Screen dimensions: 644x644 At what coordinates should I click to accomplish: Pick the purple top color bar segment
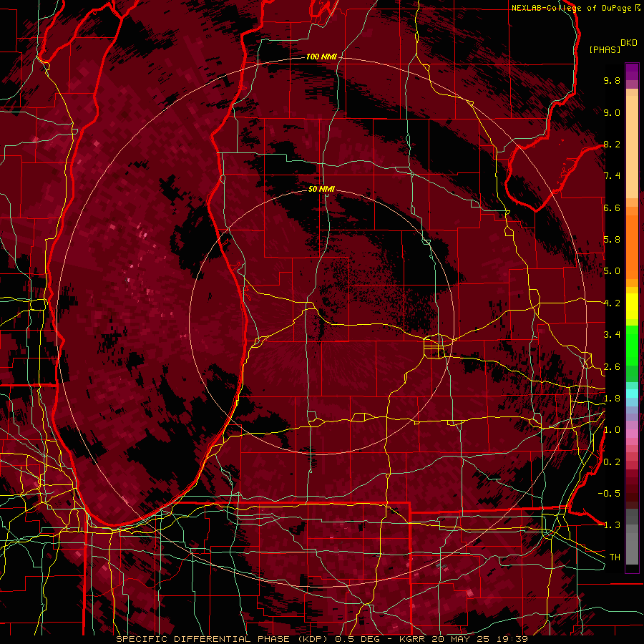click(632, 72)
